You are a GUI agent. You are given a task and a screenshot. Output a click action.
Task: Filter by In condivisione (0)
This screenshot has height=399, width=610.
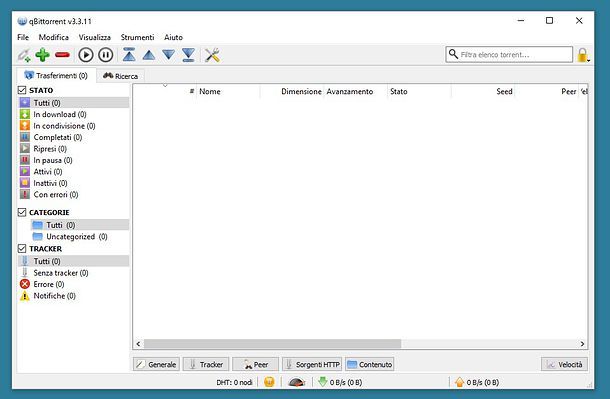coord(74,126)
